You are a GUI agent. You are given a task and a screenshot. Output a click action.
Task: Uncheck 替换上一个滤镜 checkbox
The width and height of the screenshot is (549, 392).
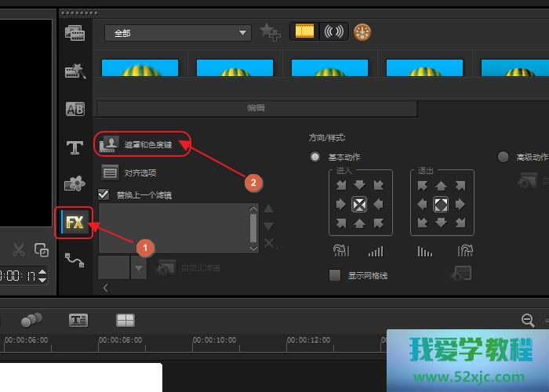(x=104, y=194)
